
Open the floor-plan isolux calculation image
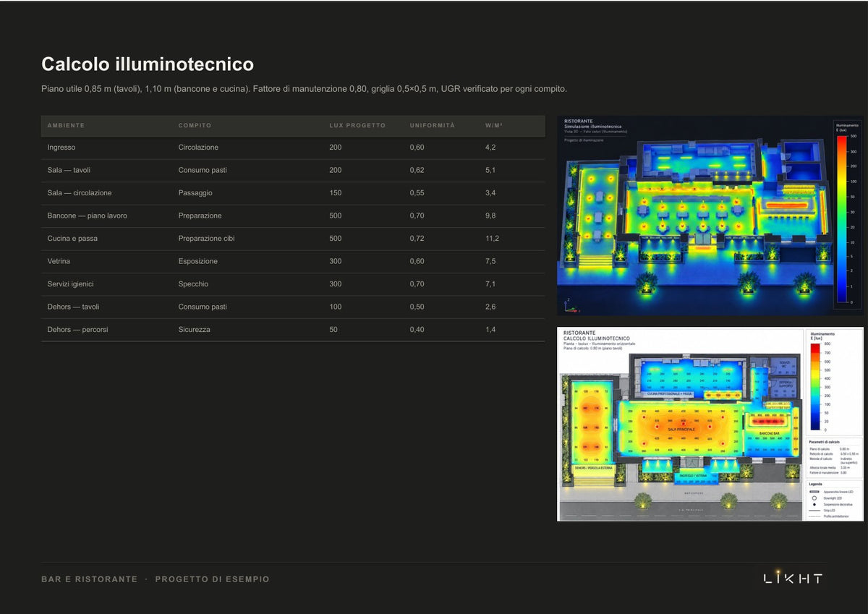click(710, 424)
